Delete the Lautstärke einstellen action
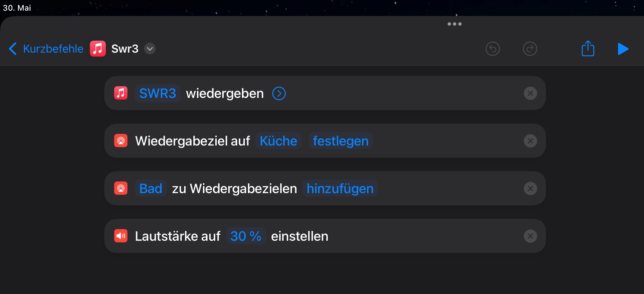The width and height of the screenshot is (644, 294). [x=530, y=236]
